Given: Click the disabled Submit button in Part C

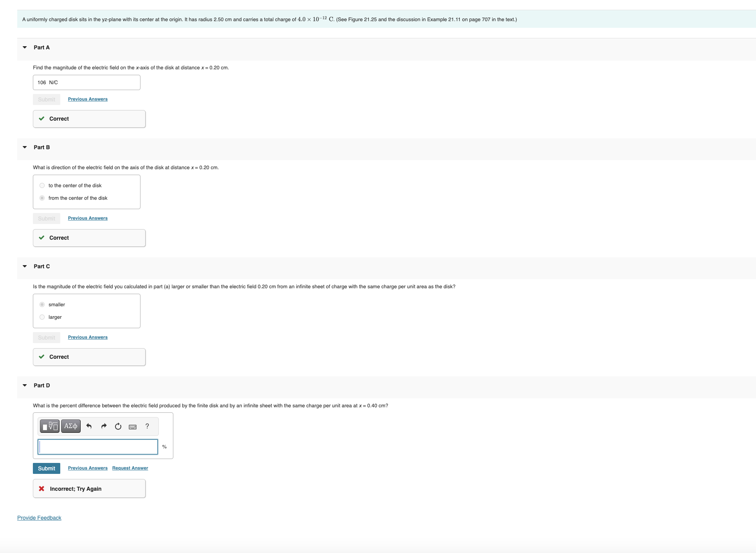Looking at the screenshot, I should 47,338.
